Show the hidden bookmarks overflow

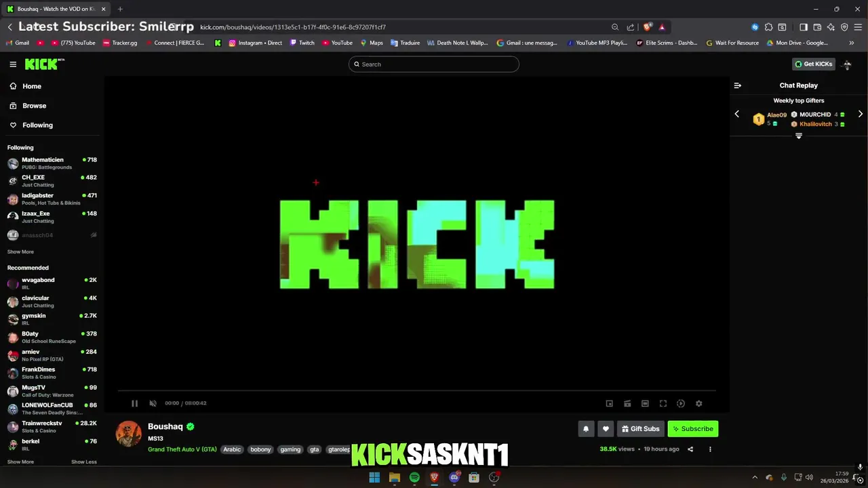coord(852,43)
